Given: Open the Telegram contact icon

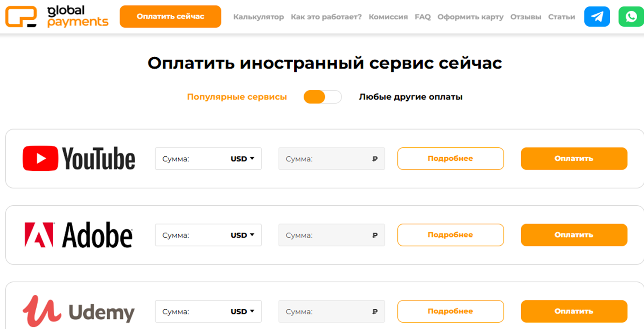Looking at the screenshot, I should tap(597, 17).
